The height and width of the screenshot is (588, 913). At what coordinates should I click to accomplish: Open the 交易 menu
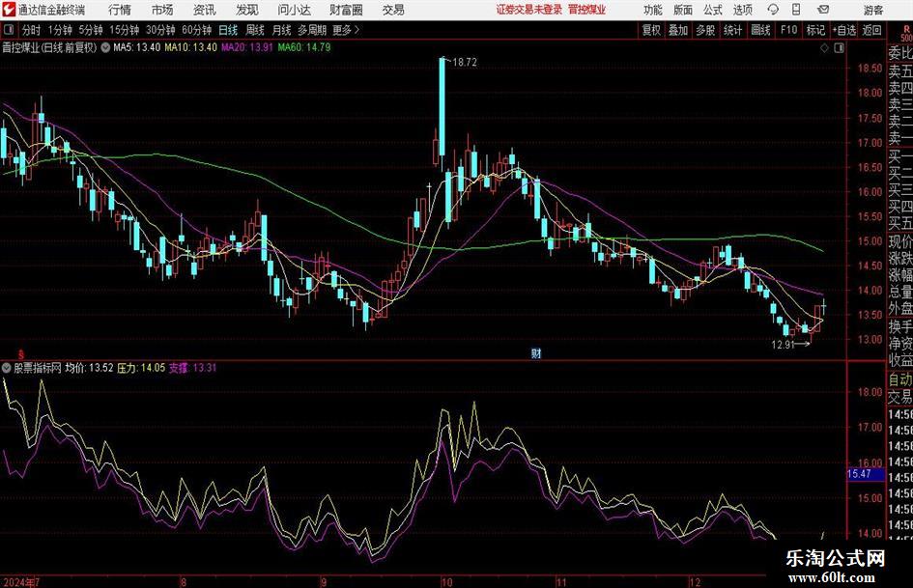pyautogui.click(x=393, y=10)
